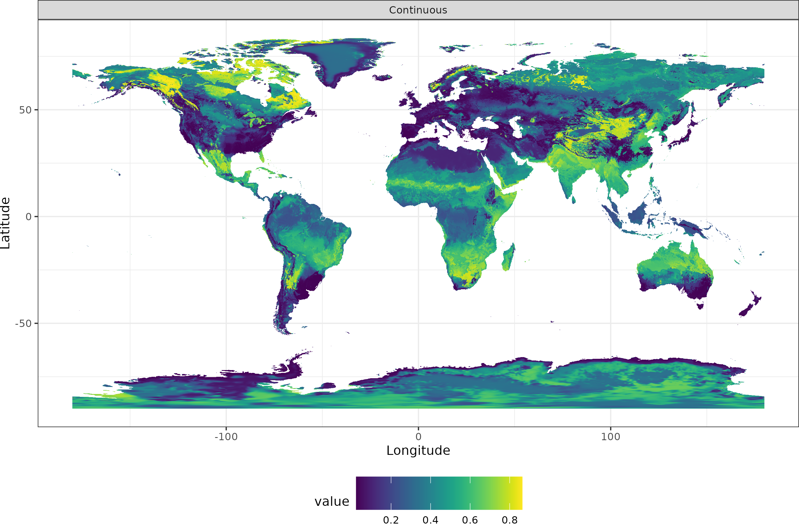This screenshot has width=799, height=532.
Task: Click the Continuous facet title strip
Action: coord(418,10)
